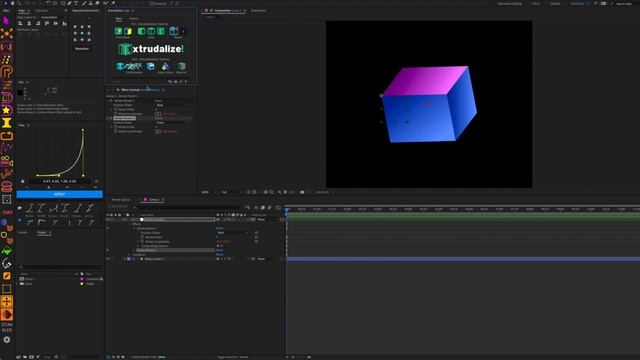Collapse the Effects group in timeline
The width and height of the screenshot is (640, 360).
130,224
